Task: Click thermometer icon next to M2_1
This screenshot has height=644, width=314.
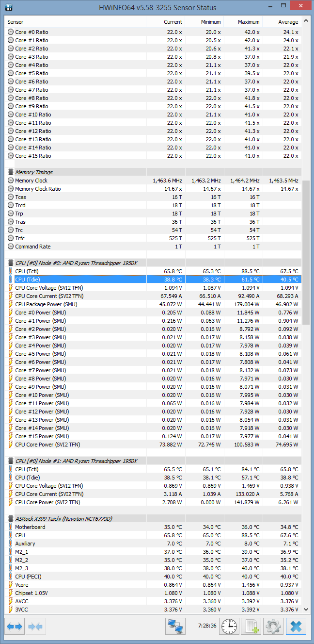Action: click(x=11, y=552)
